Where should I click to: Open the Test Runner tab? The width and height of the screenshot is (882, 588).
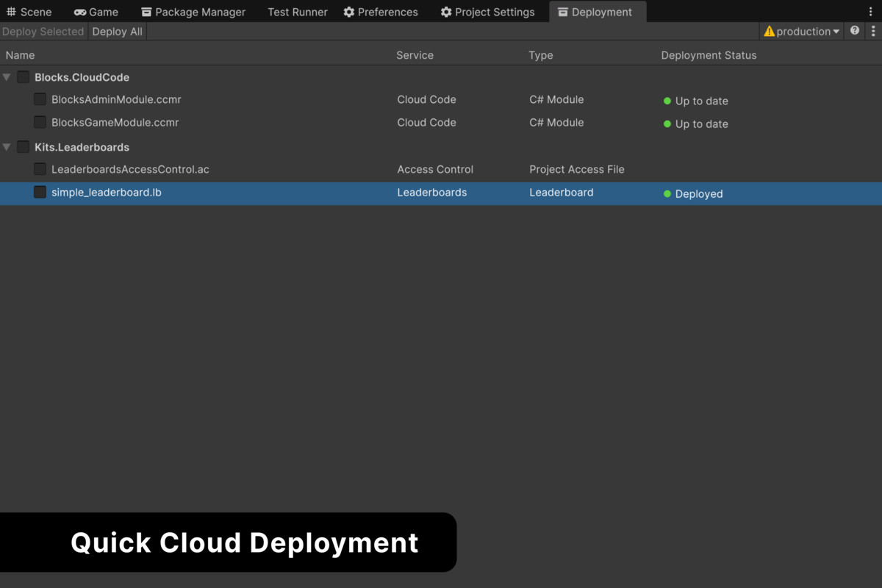(298, 12)
